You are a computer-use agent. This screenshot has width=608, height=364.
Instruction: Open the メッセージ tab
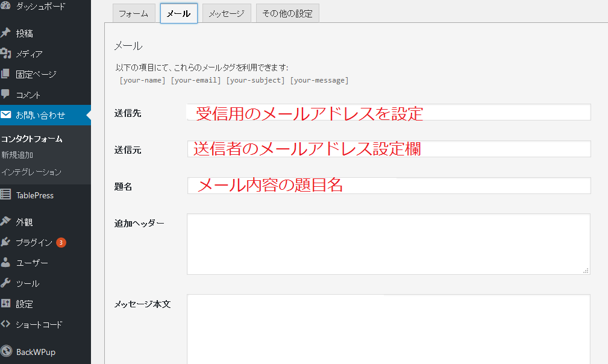pyautogui.click(x=226, y=13)
